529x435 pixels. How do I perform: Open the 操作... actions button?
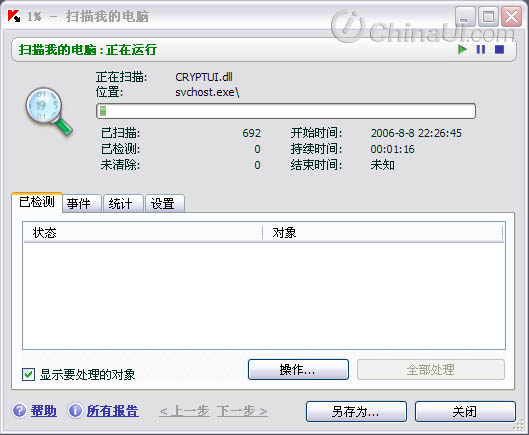(x=298, y=370)
